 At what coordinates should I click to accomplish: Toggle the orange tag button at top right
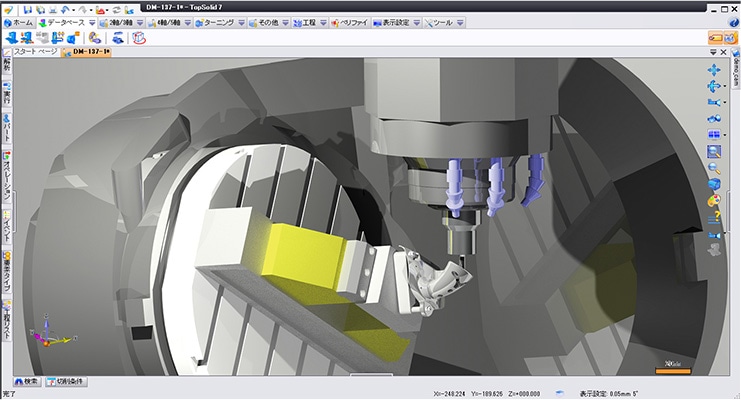(716, 38)
